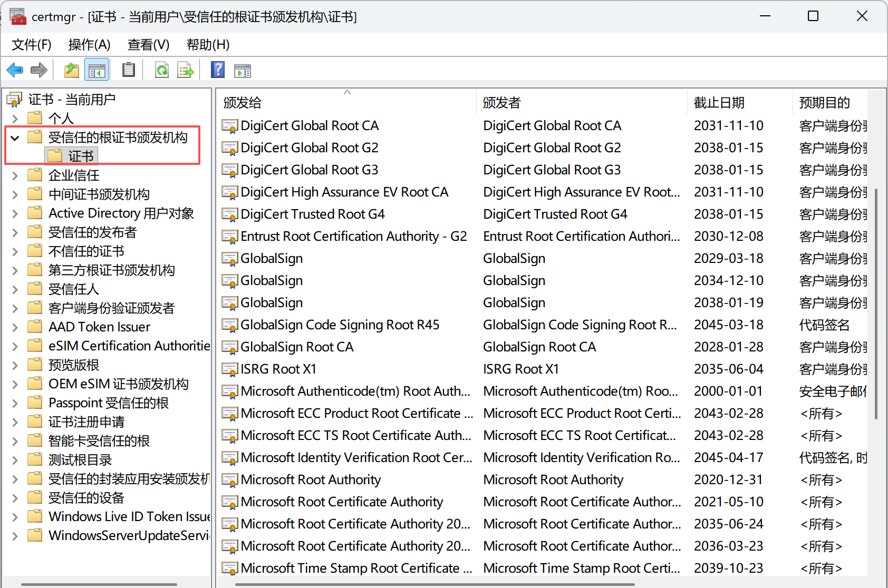The image size is (888, 588).
Task: Sort by the 预期目的 column header
Action: (x=830, y=103)
